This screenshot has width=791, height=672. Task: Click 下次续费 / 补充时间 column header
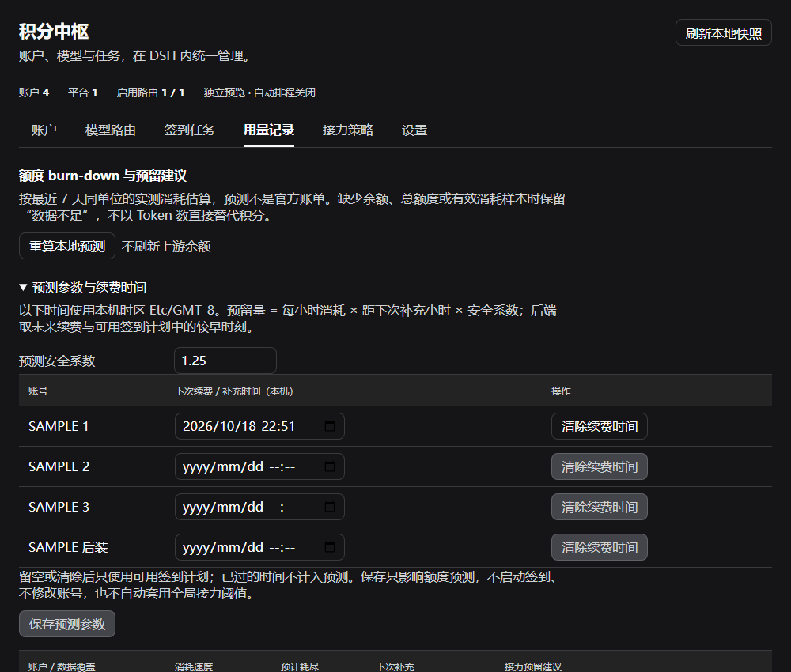[x=234, y=391]
